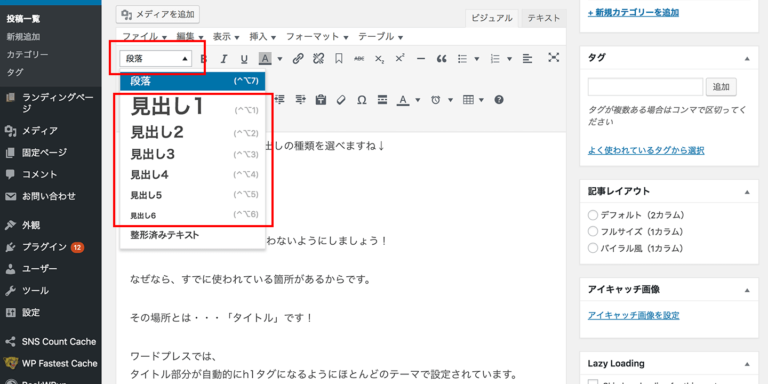This screenshot has height=384, width=768.
Task: Insert special character omega icon
Action: click(x=362, y=100)
